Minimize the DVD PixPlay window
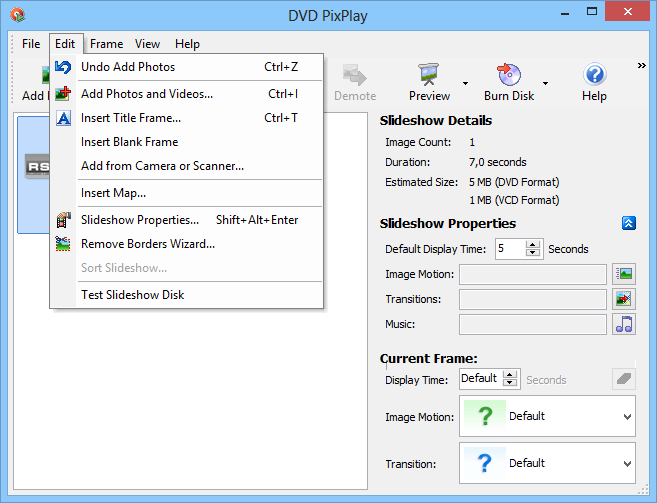 click(x=565, y=13)
